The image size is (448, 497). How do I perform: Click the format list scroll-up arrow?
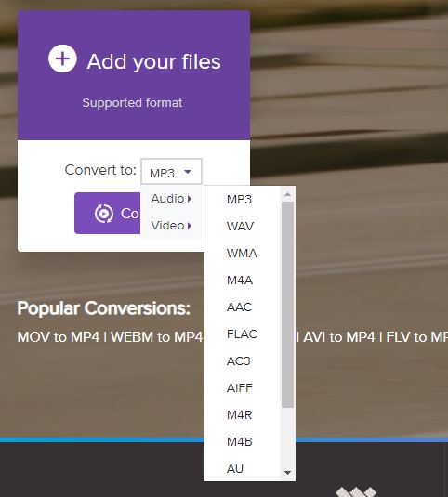tap(287, 194)
